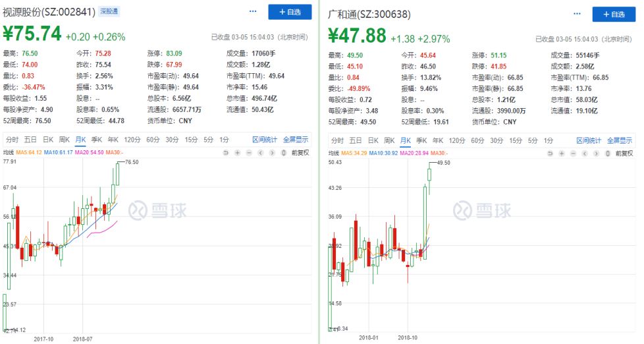
Task: Move the 广和通 chart left
Action: [x=585, y=154]
